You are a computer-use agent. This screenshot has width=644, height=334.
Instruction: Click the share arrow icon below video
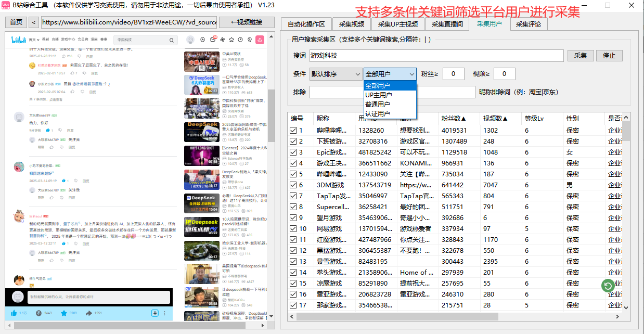tap(89, 313)
